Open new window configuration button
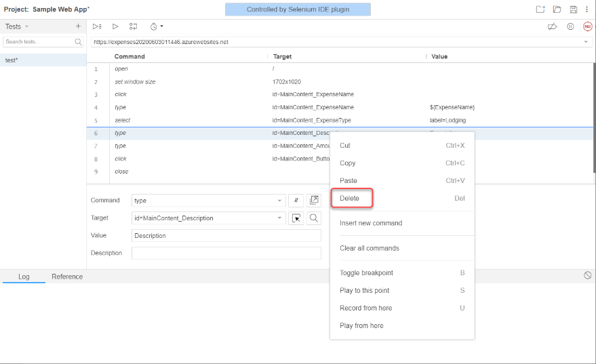 [313, 200]
